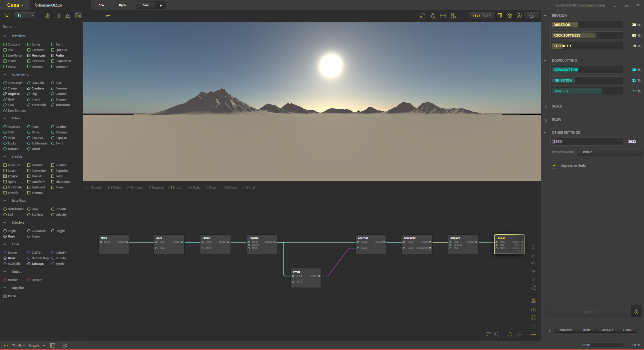Click the water level icon
The height and width of the screenshot is (350, 644).
(443, 16)
